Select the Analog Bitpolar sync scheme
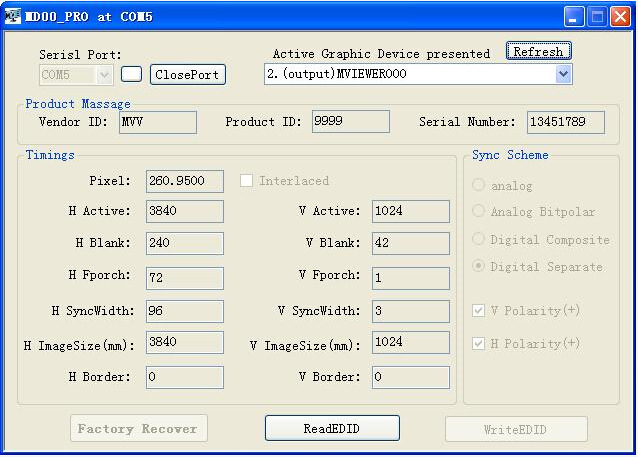Image resolution: width=638 pixels, height=457 pixels. (479, 211)
